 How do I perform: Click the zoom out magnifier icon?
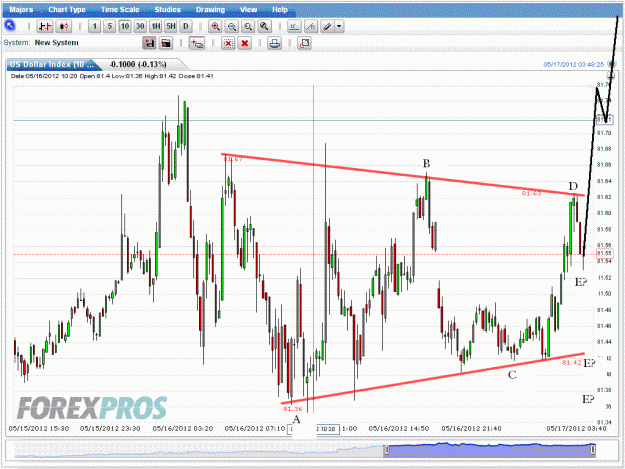(x=232, y=26)
